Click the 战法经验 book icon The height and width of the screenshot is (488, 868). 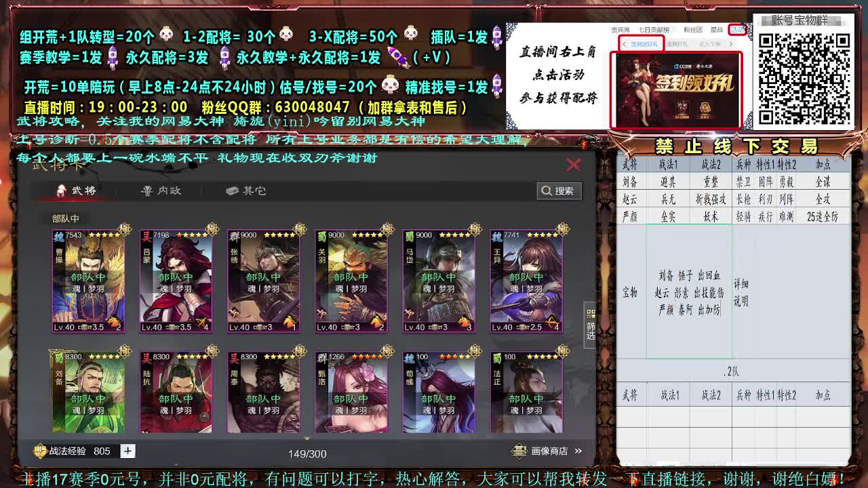(41, 451)
